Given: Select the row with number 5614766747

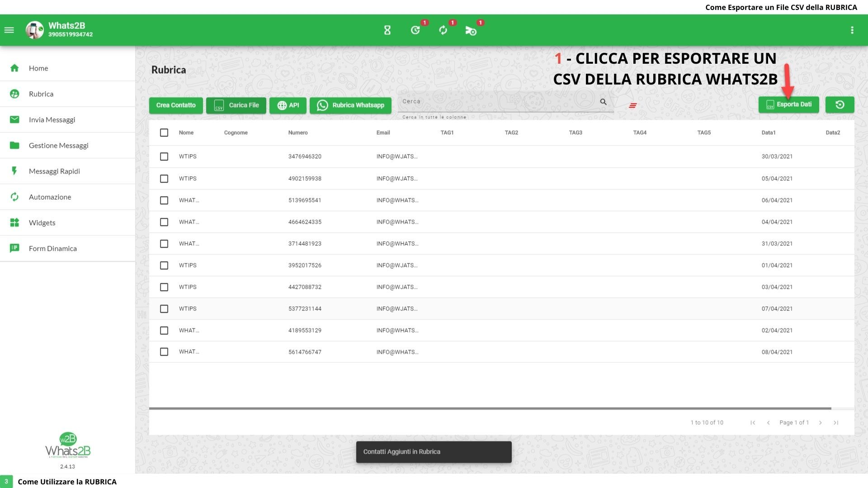Looking at the screenshot, I should (x=164, y=352).
